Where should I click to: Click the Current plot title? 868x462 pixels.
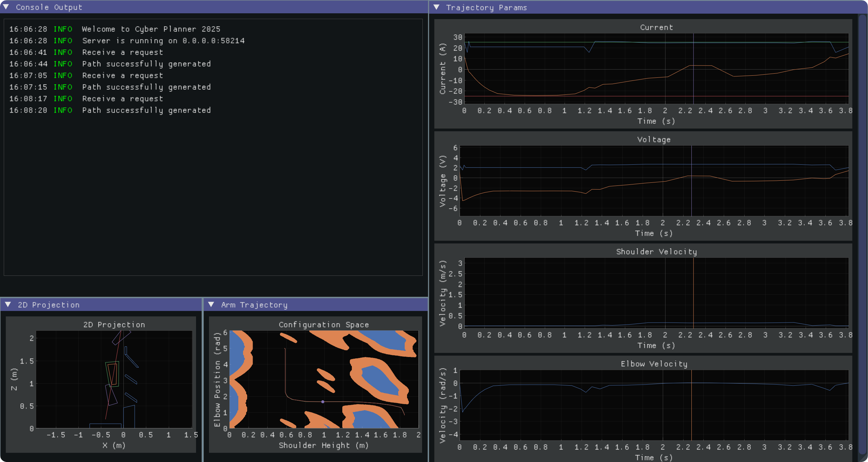tap(656, 27)
